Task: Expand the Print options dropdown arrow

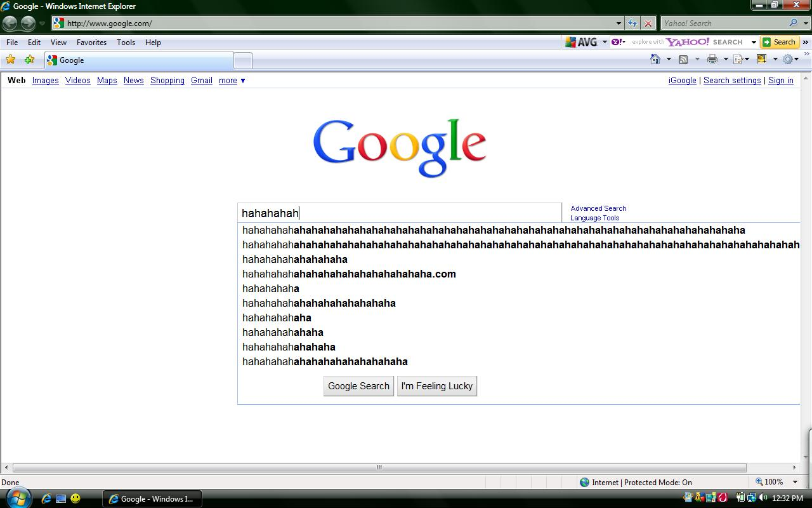Action: pyautogui.click(x=726, y=59)
